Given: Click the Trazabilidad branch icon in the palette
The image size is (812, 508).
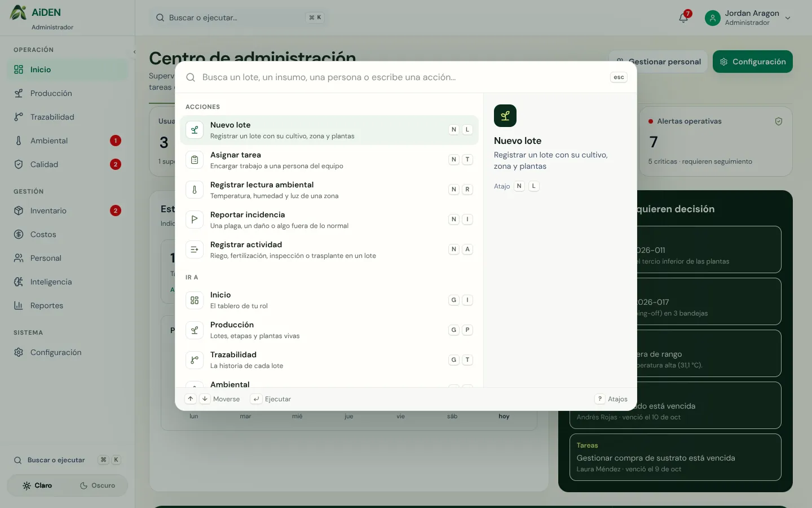Looking at the screenshot, I should pyautogui.click(x=195, y=360).
